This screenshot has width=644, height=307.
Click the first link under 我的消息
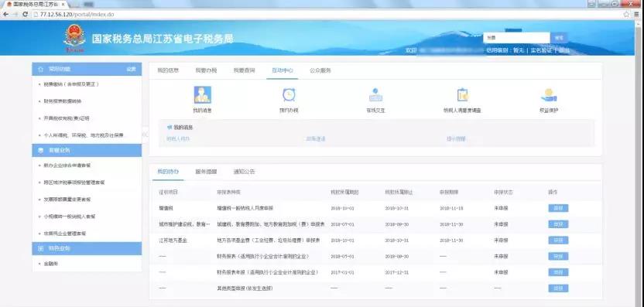click(x=178, y=139)
